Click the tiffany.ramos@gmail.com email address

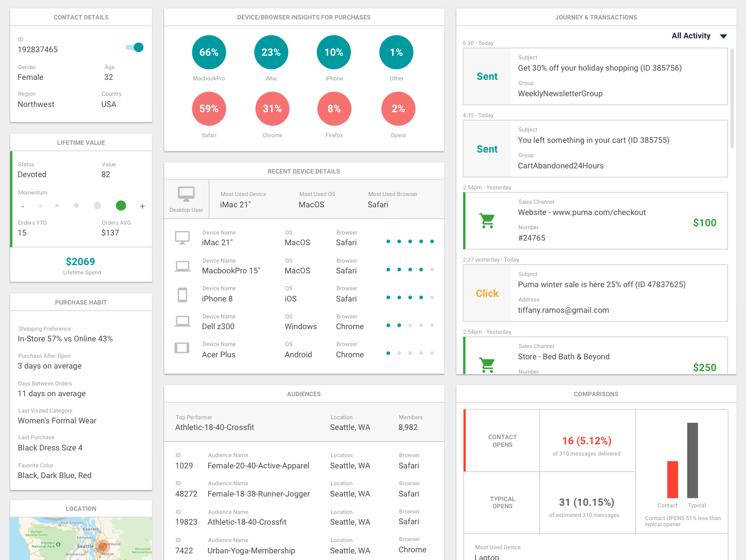(x=563, y=310)
